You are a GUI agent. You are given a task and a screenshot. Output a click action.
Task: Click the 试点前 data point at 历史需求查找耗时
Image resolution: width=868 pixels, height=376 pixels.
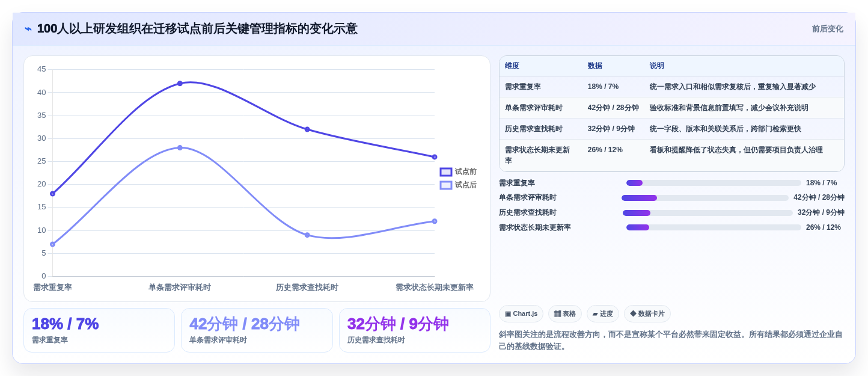[307, 129]
